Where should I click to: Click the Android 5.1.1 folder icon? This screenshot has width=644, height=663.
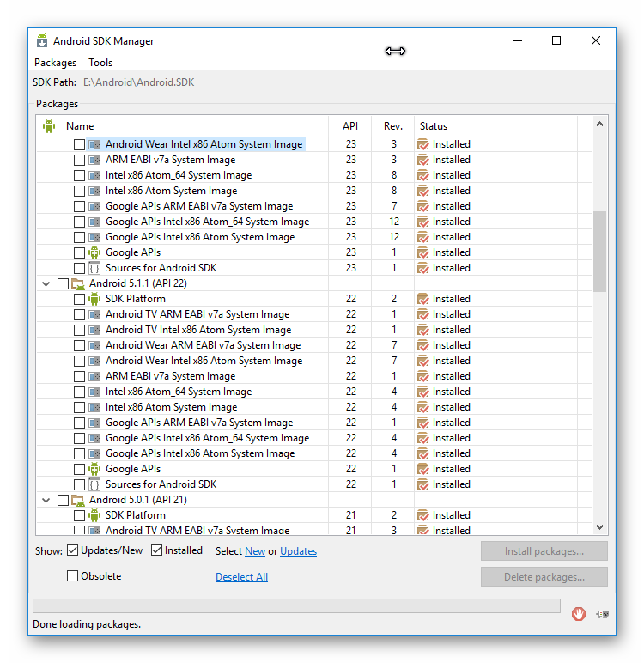click(x=78, y=283)
